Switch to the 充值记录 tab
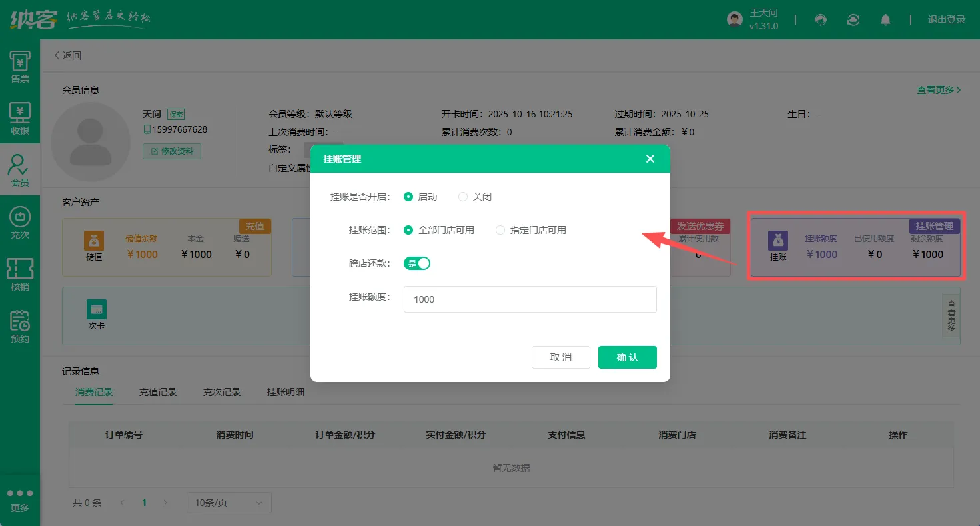This screenshot has height=526, width=980. 157,392
